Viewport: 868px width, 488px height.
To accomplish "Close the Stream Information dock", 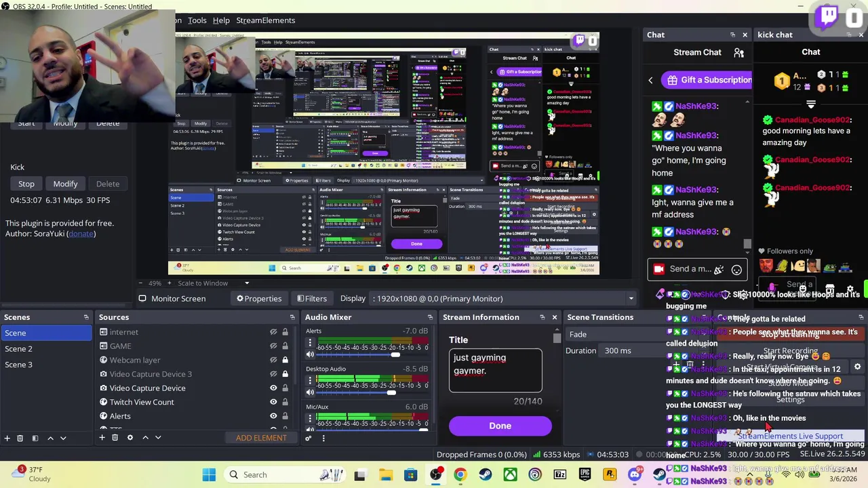I will pos(554,317).
